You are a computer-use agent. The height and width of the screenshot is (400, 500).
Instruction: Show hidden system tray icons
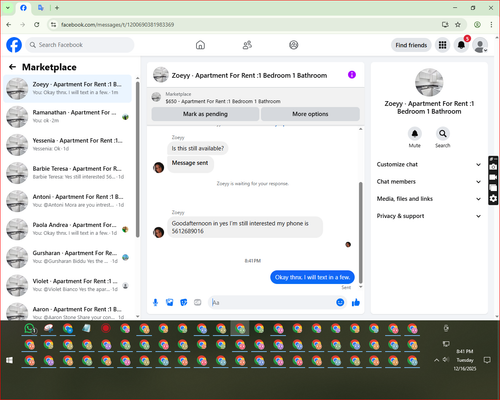tap(436, 360)
